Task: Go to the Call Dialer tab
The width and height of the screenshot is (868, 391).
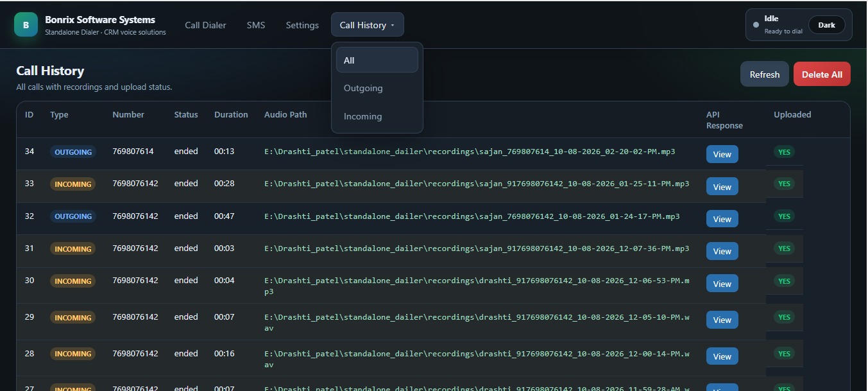Action: click(x=206, y=25)
